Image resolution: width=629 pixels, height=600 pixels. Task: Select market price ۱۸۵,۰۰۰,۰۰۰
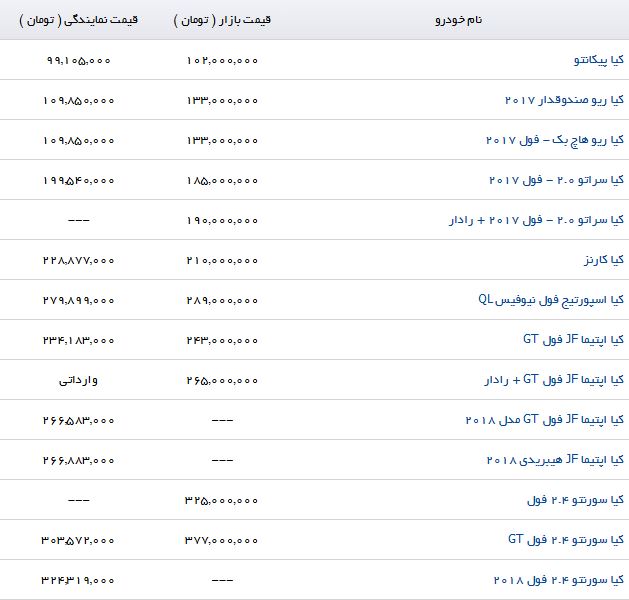(222, 180)
